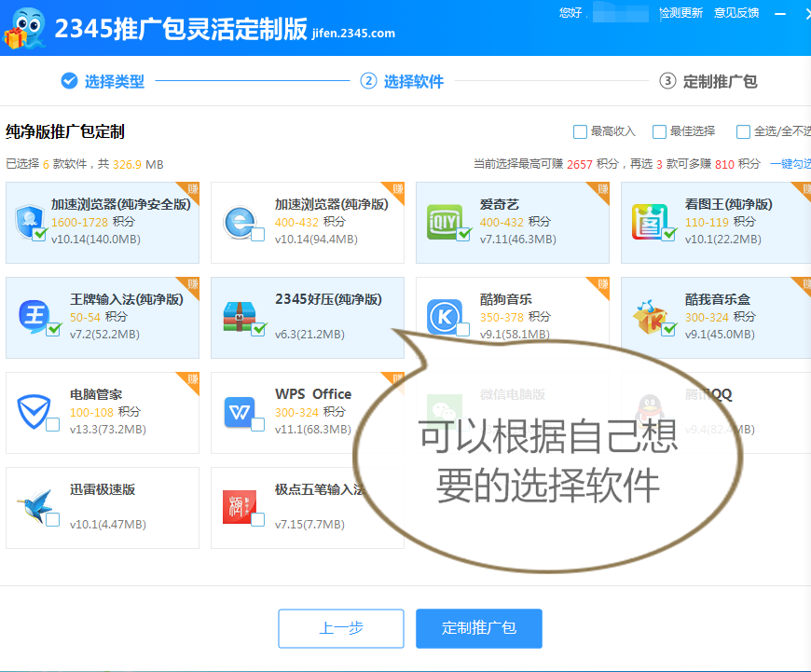Click the 爱奇艺 iQIYI green icon

point(444,222)
